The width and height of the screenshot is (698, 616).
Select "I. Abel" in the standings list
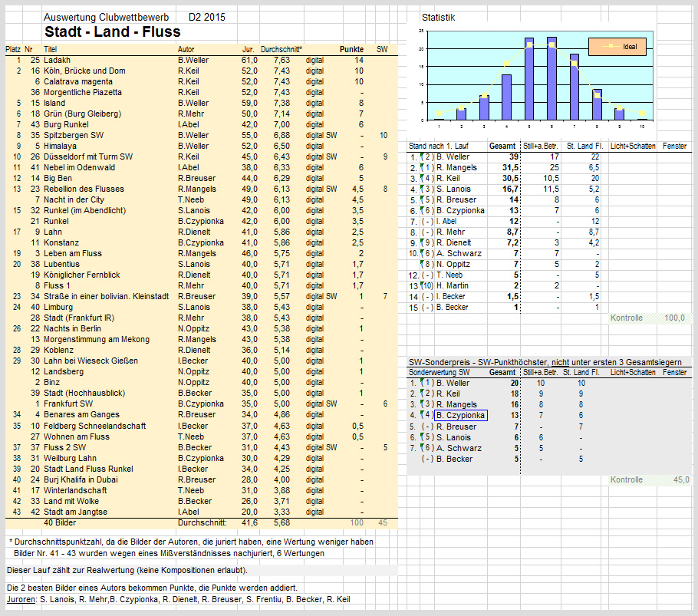pyautogui.click(x=446, y=221)
